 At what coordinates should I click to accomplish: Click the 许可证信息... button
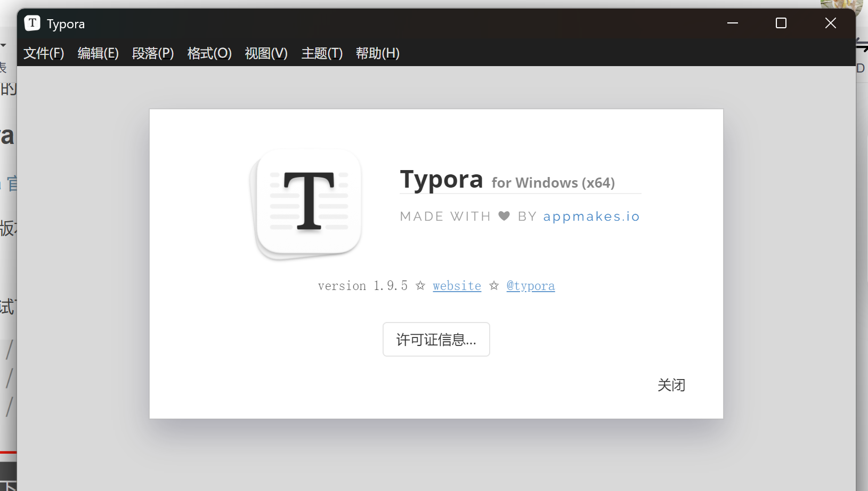pos(436,339)
